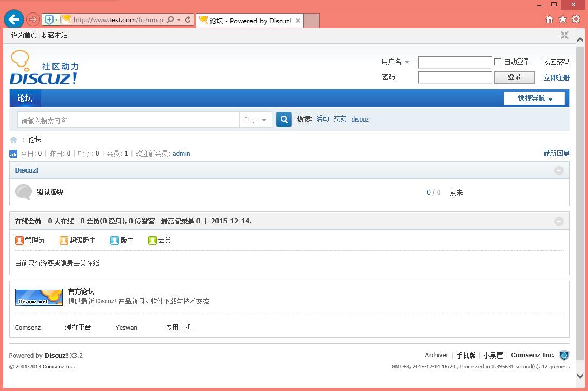Click the 版主 blue user icon
This screenshot has width=588, height=391.
(x=114, y=240)
